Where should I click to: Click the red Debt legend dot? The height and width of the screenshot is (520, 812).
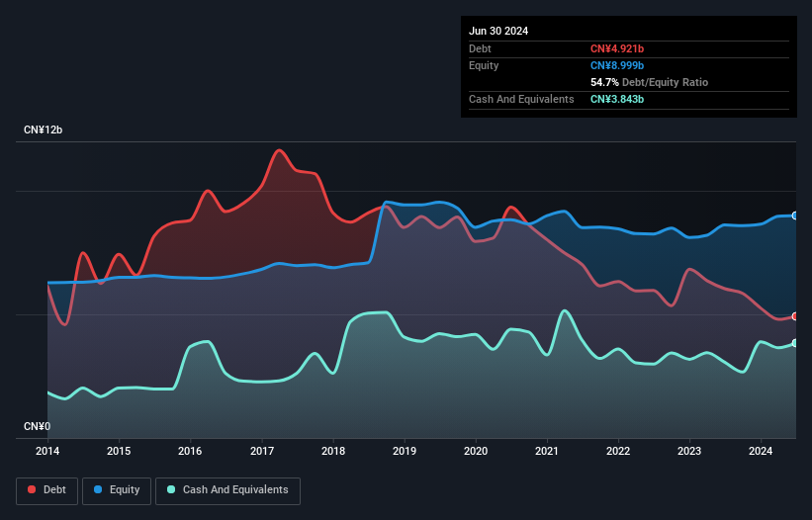tap(32, 489)
